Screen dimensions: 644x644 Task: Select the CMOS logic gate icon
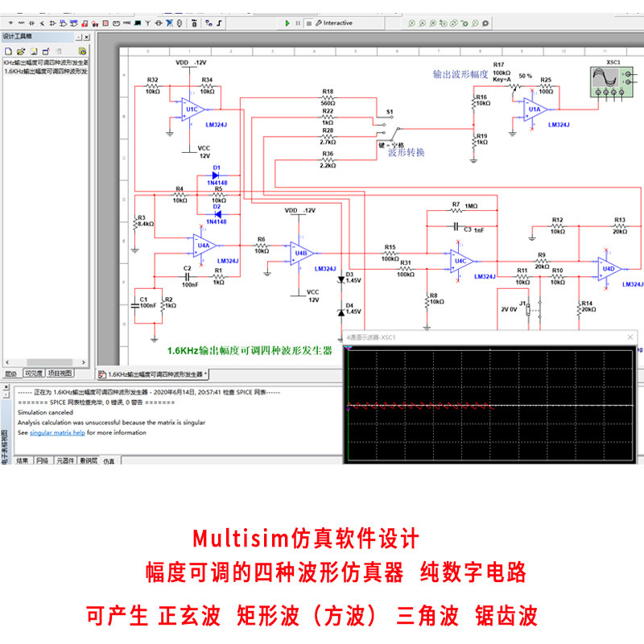(74, 23)
